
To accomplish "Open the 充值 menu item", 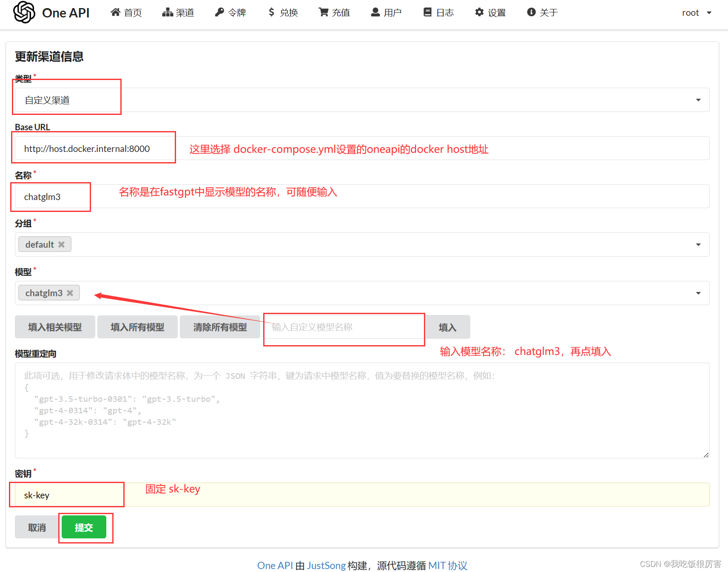I will (x=335, y=12).
